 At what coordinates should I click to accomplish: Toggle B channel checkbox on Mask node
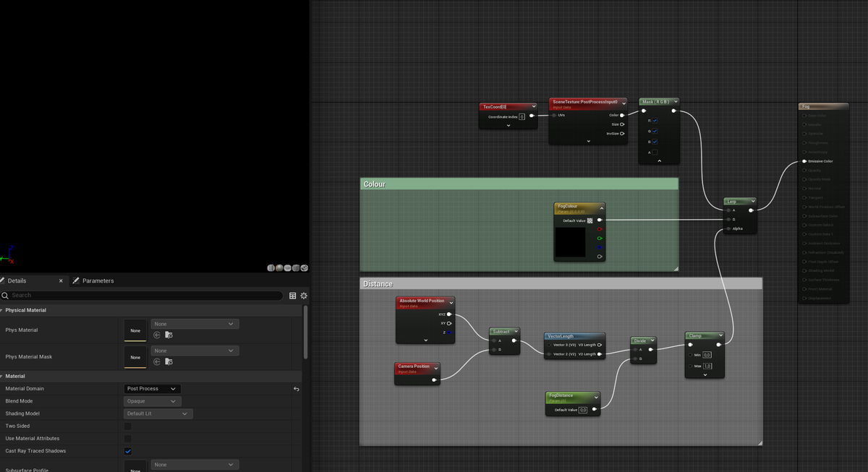(655, 142)
